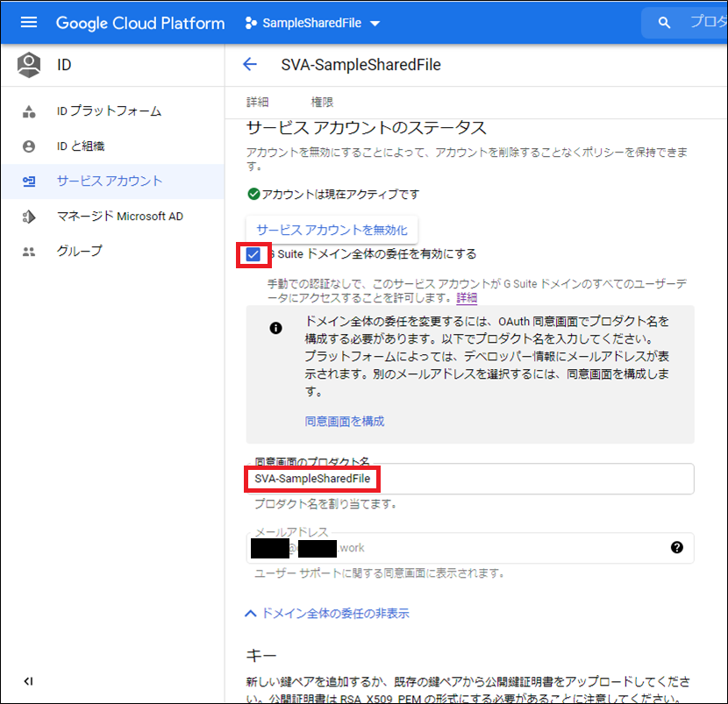The width and height of the screenshot is (728, 704).
Task: Switch to the 権限 tab
Action: (322, 102)
